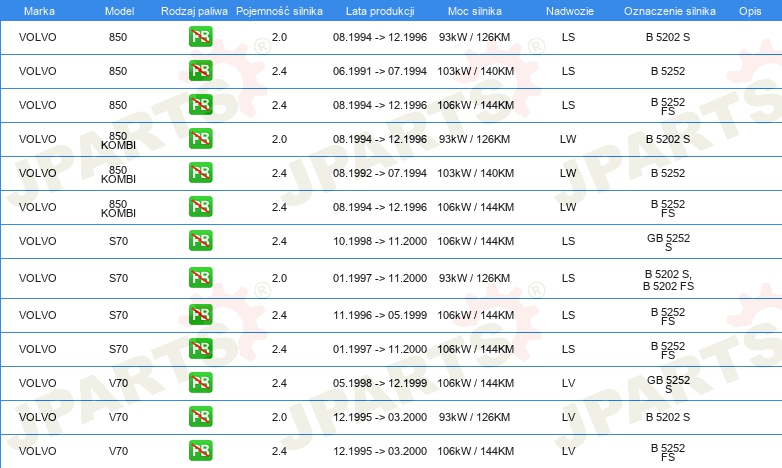This screenshot has width=782, height=468.
Task: Click 93kW / 126KM in the V70 row
Action: point(474,417)
